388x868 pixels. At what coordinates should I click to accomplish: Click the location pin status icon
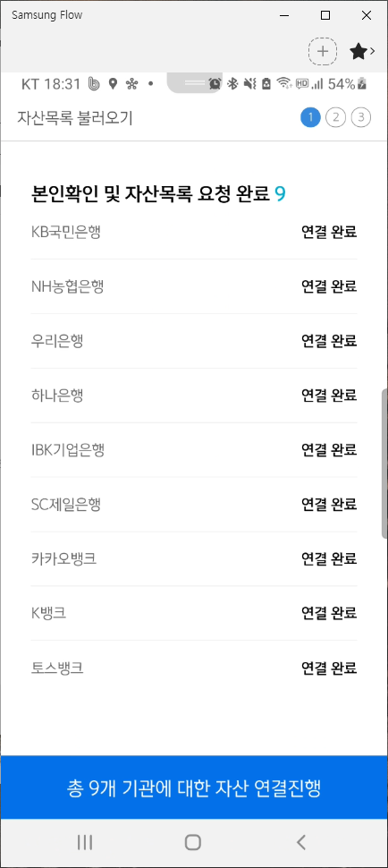tap(113, 84)
